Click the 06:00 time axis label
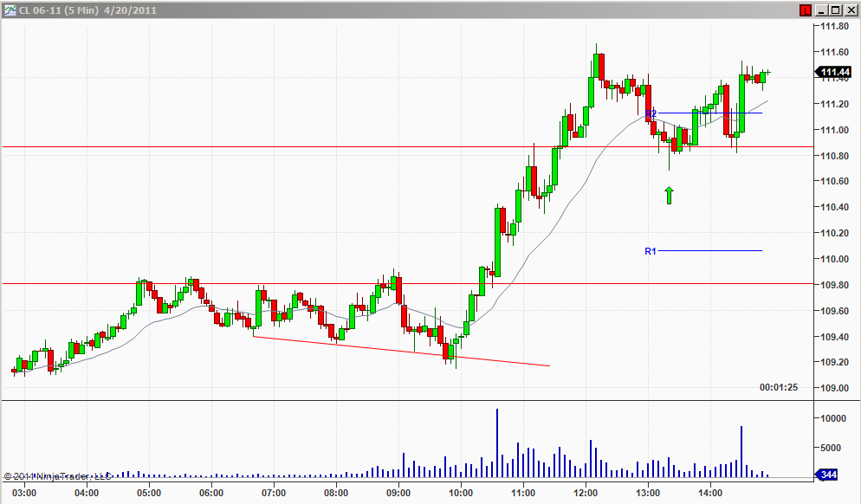This screenshot has height=504, width=861. [x=211, y=493]
